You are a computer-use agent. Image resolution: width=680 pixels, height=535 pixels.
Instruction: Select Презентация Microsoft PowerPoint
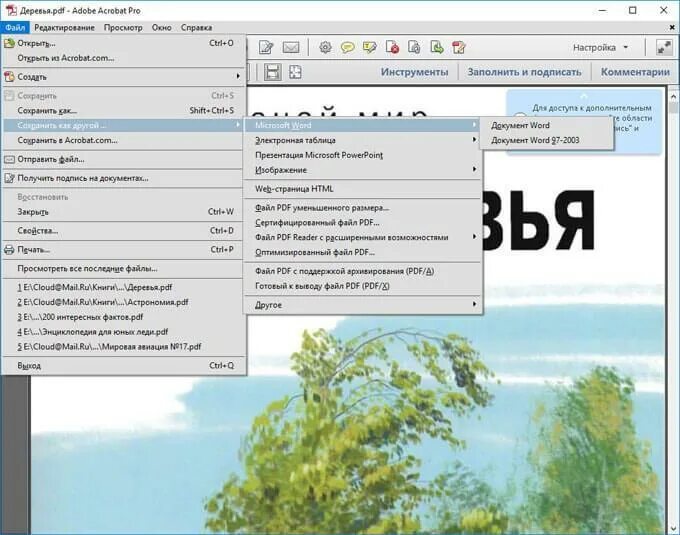click(363, 155)
